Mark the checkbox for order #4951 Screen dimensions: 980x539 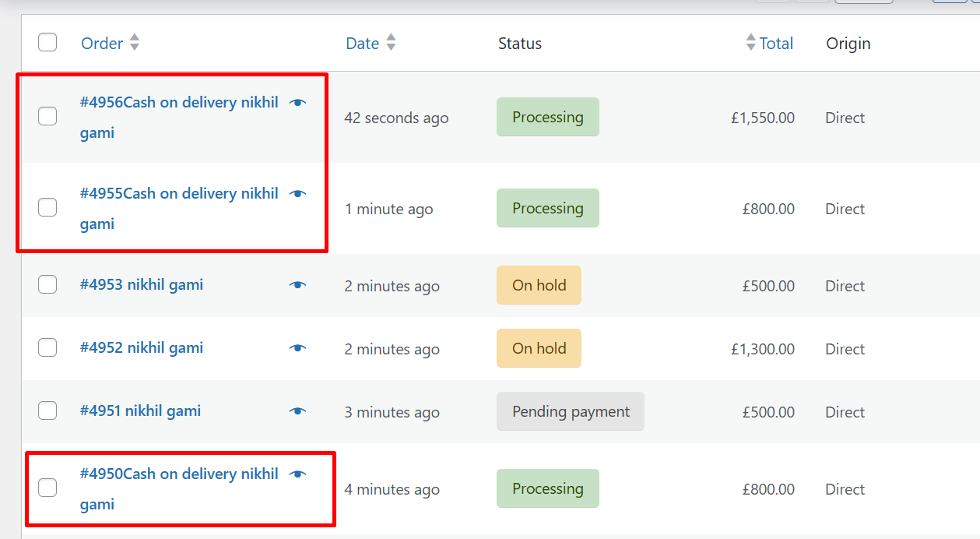click(x=47, y=410)
